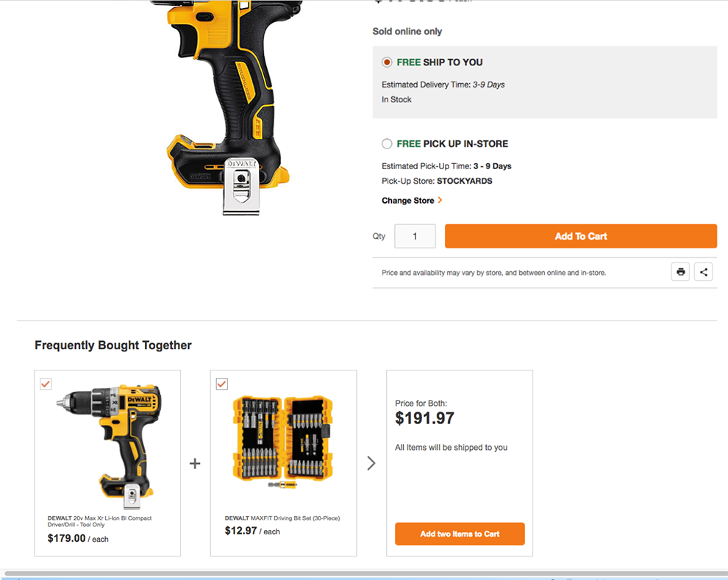Click the horizontal scrollbar at page bottom
This screenshot has height=580, width=728.
pos(364,573)
